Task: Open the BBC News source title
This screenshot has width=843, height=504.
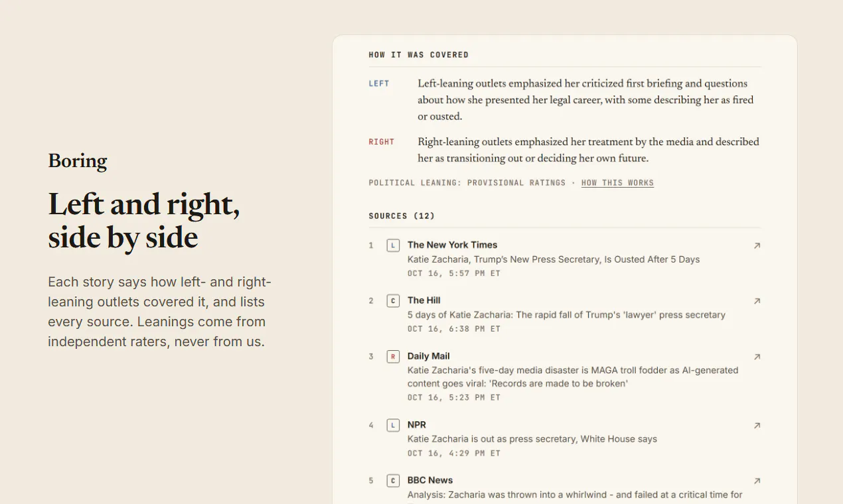Action: (430, 480)
